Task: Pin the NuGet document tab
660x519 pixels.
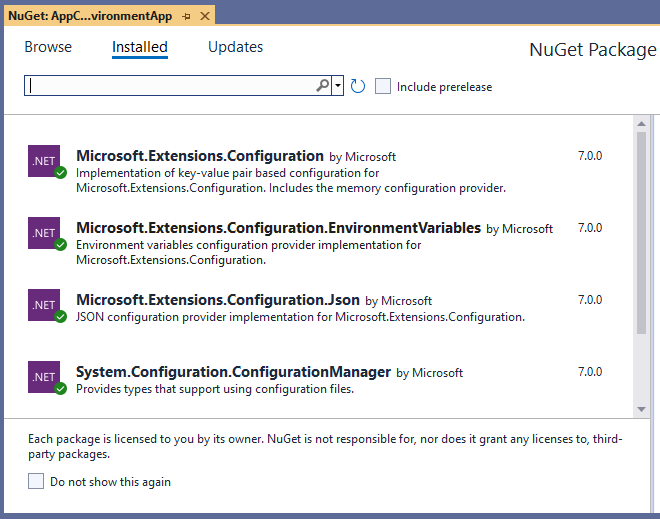Action: pos(186,16)
